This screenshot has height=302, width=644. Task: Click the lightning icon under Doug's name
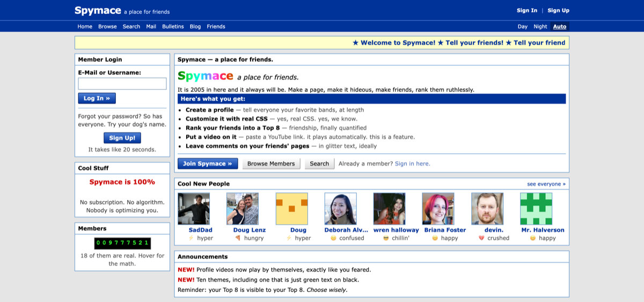pos(288,238)
